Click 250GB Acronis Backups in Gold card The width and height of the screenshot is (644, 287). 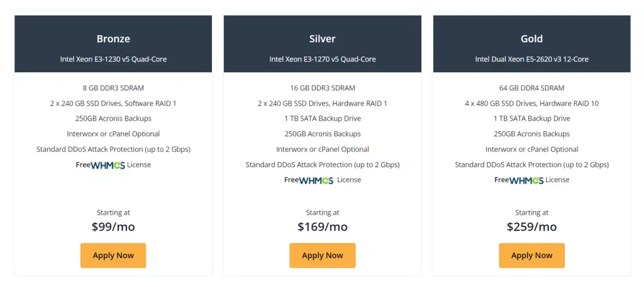[x=531, y=134]
